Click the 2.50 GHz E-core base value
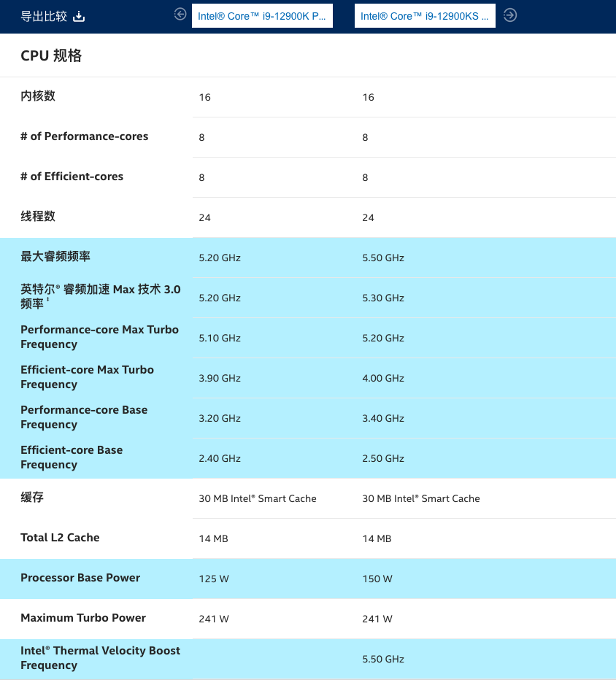The height and width of the screenshot is (680, 616). point(383,458)
